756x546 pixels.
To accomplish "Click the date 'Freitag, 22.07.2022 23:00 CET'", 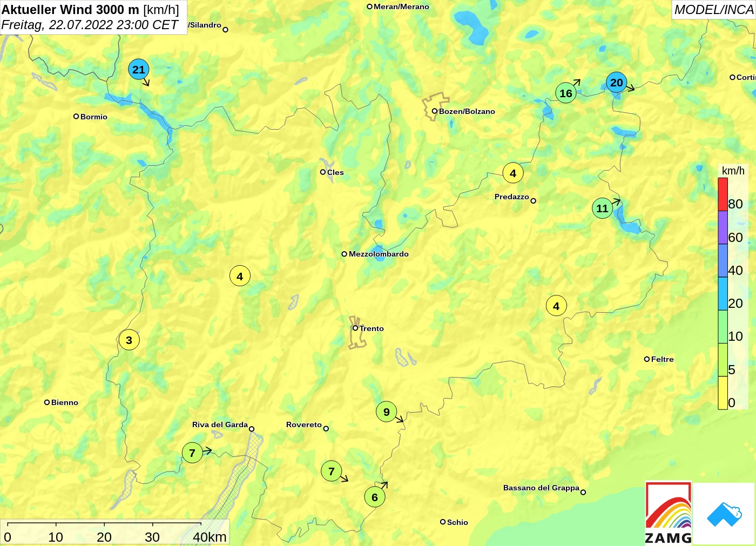I will click(90, 25).
